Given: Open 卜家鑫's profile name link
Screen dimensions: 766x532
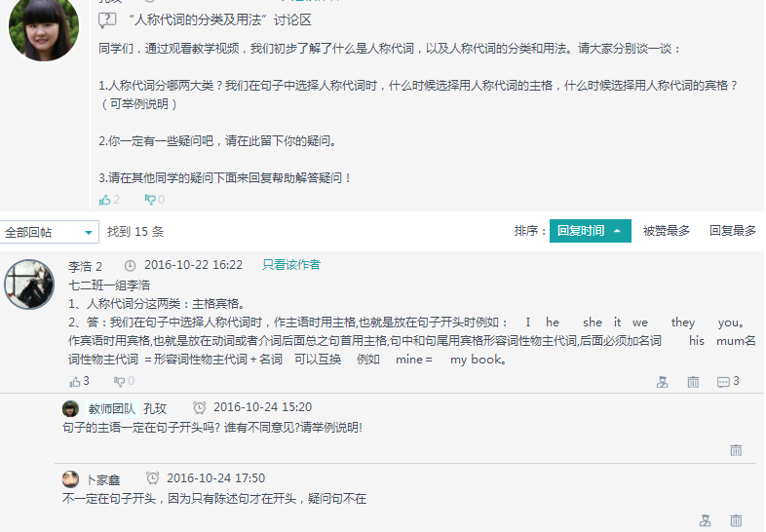Looking at the screenshot, I should (103, 479).
